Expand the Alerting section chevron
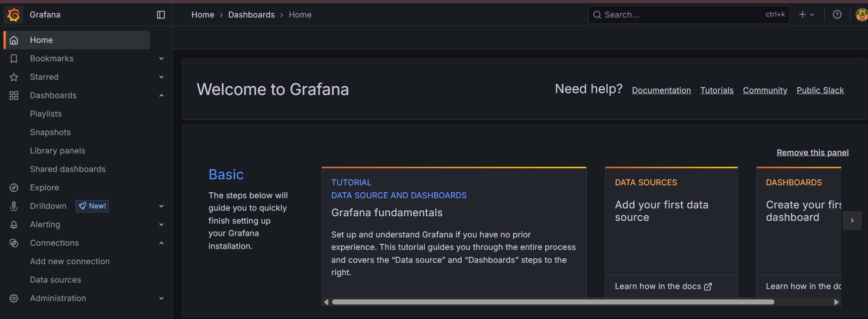 (161, 224)
